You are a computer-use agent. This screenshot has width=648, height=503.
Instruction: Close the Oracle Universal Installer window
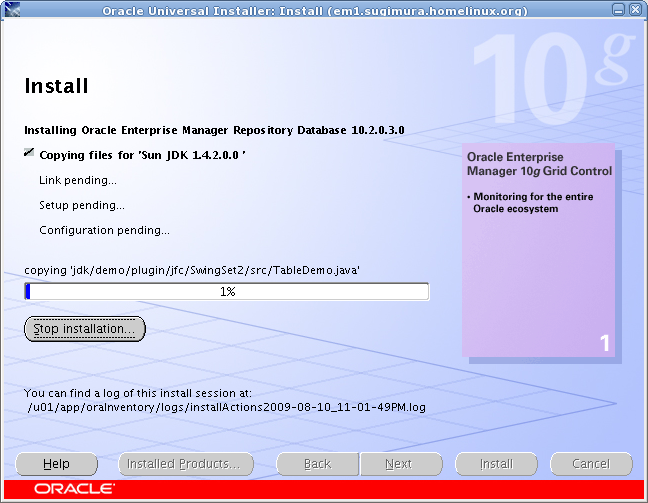click(x=635, y=9)
